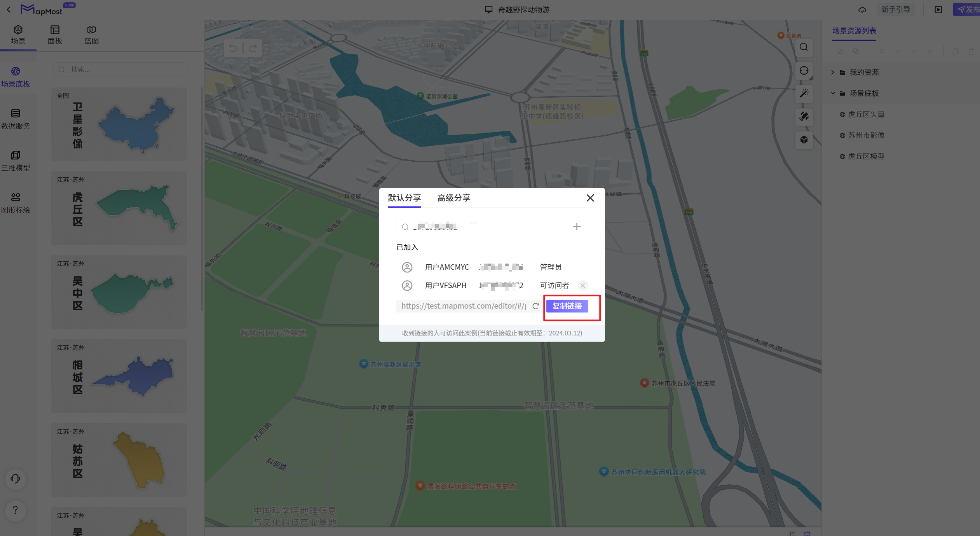Click the 复制链接 button
Screen dimensions: 980x536
click(x=567, y=306)
